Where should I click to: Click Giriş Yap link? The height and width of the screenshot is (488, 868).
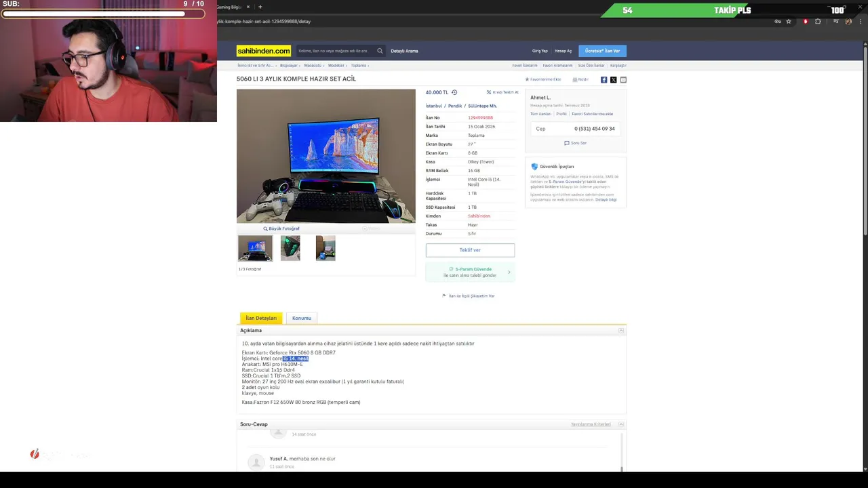[540, 51]
